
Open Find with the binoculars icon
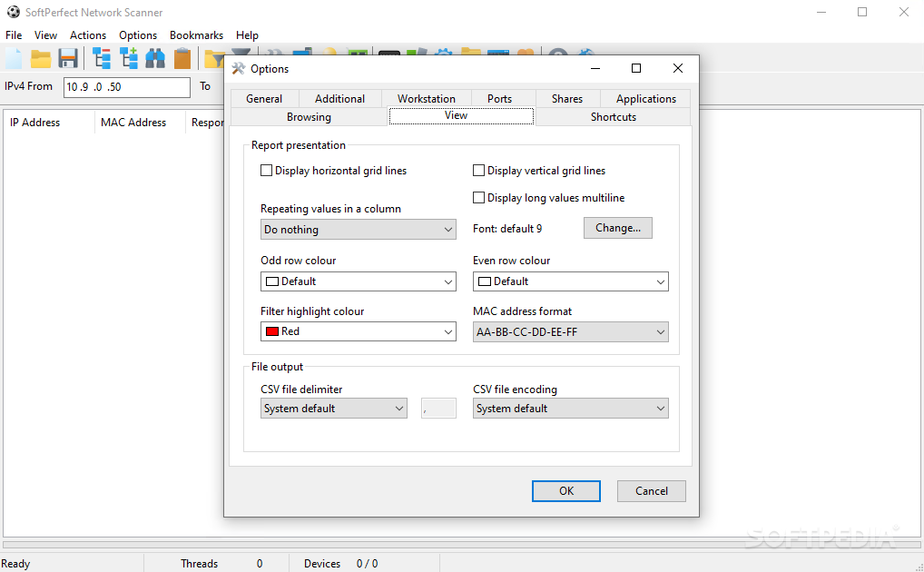coord(155,59)
